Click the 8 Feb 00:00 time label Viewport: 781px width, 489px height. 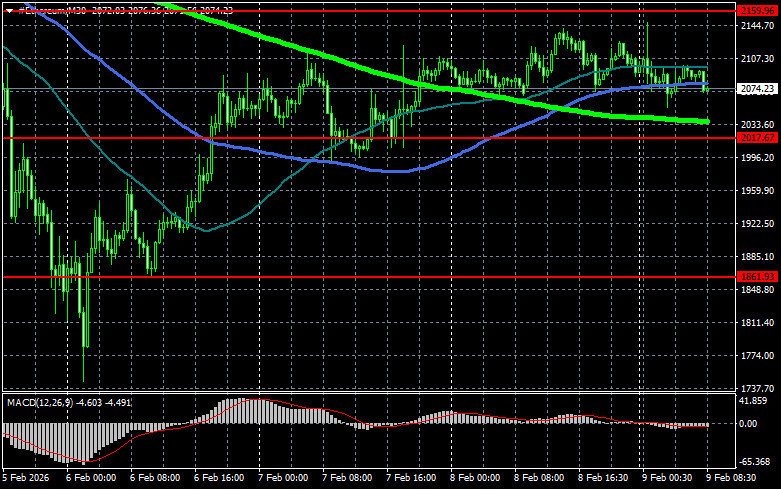pyautogui.click(x=475, y=478)
